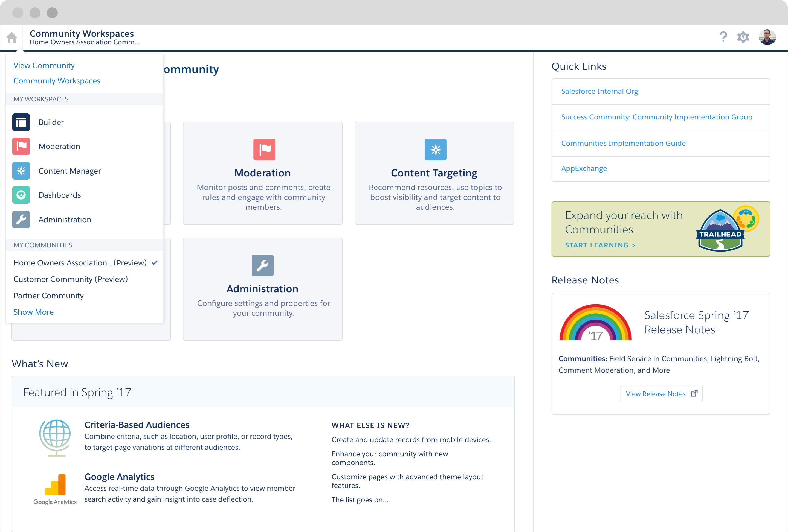
Task: Click START LEARNING in the Trailhead banner
Action: click(x=600, y=245)
